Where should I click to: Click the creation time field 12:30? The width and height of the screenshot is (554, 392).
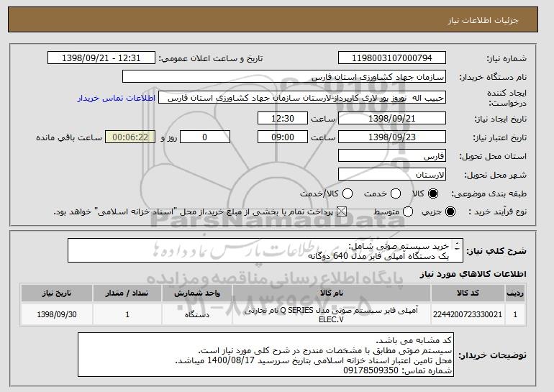(283, 118)
